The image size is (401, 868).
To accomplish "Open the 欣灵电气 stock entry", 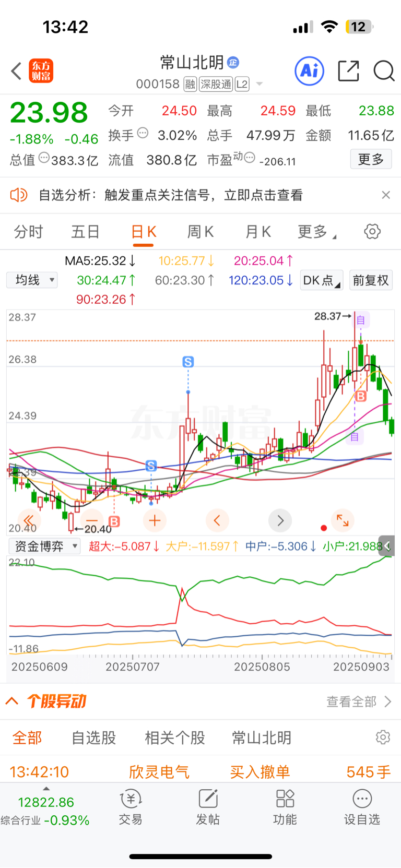I will coord(159,772).
